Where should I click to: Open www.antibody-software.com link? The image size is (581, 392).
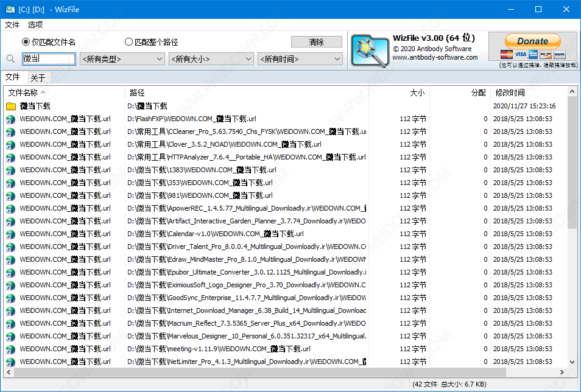tap(435, 57)
